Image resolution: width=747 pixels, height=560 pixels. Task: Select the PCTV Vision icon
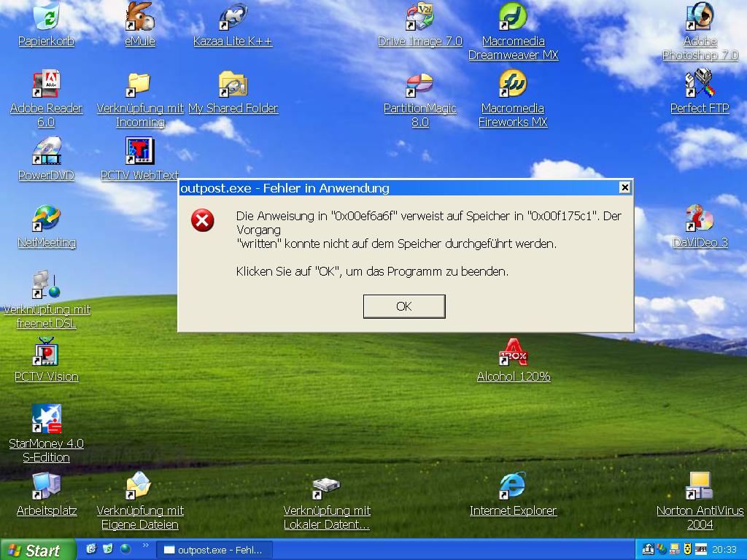(x=46, y=352)
